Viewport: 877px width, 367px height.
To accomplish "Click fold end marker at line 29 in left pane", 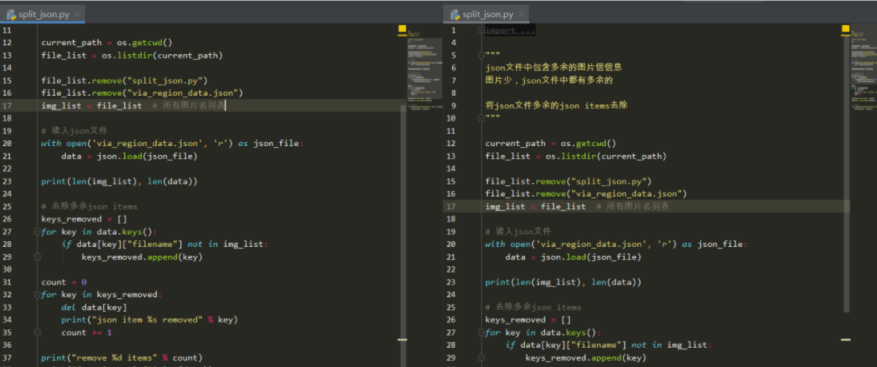I will coord(37,257).
